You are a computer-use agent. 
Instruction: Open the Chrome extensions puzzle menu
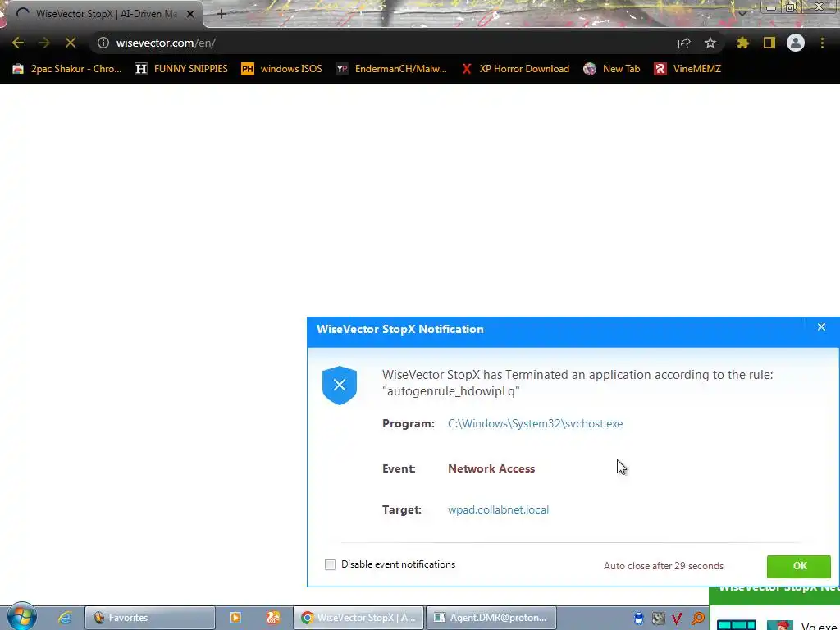[x=743, y=43]
